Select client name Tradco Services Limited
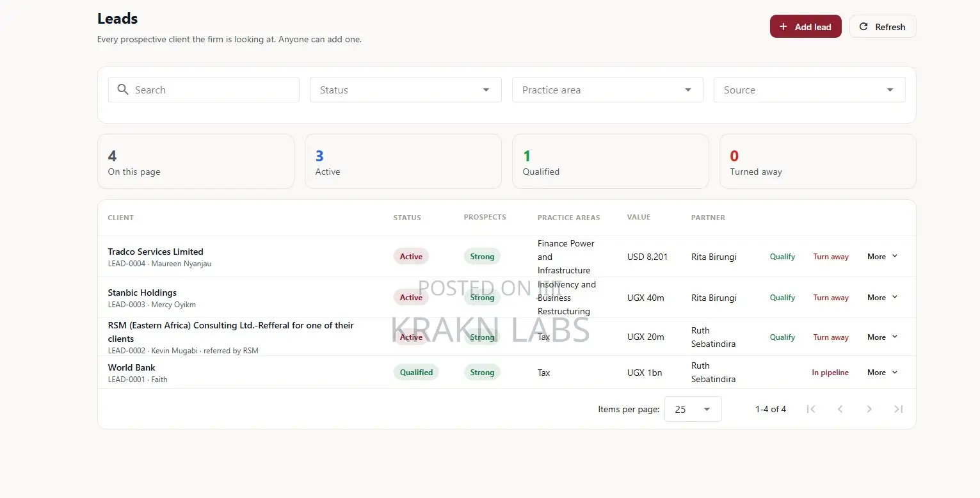The height and width of the screenshot is (498, 980). coord(156,252)
